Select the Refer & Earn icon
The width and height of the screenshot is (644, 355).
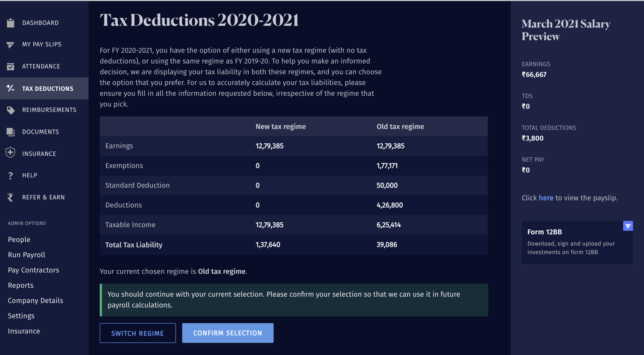pos(10,197)
